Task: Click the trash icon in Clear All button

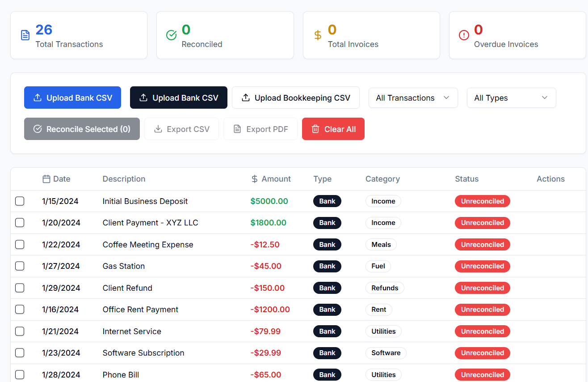Action: click(x=315, y=129)
